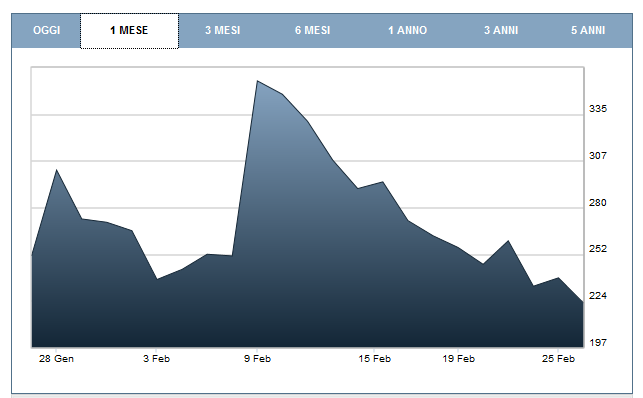The height and width of the screenshot is (398, 643).
Task: Click the 252 y-axis value
Action: click(x=598, y=248)
